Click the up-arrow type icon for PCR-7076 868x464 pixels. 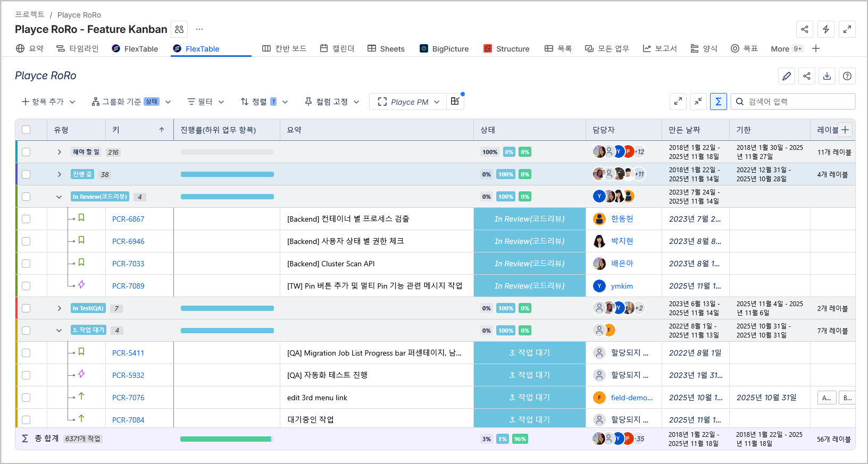click(x=81, y=396)
